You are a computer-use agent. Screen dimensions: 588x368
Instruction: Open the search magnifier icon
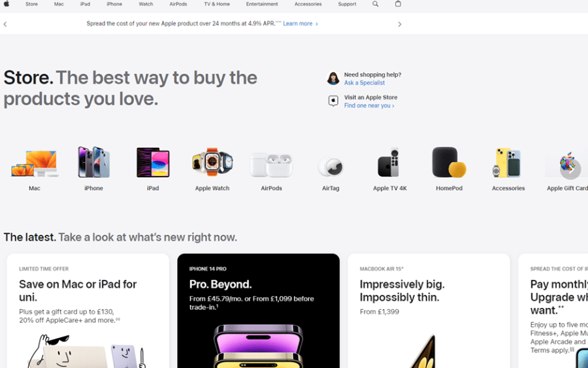point(376,4)
